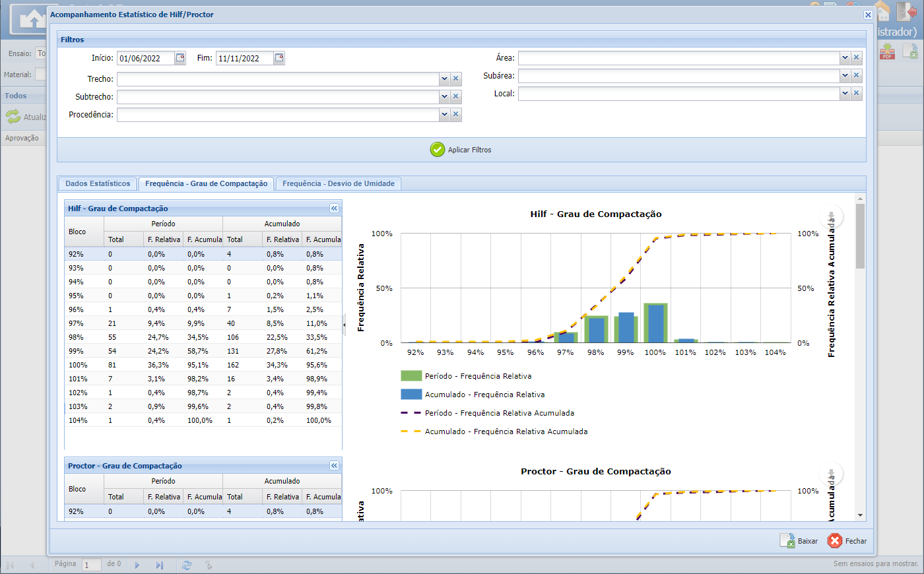Click the Início date input field
Image resolution: width=924 pixels, height=574 pixels.
tap(145, 58)
